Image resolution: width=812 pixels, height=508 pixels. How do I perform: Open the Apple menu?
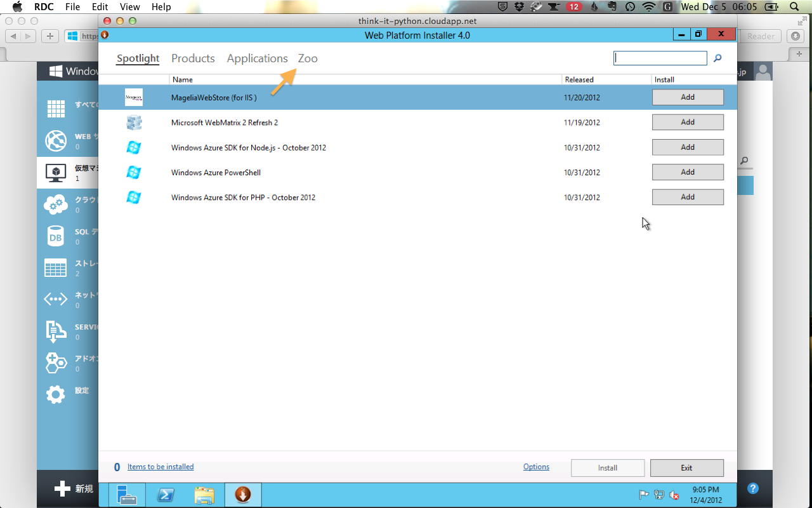pyautogui.click(x=17, y=7)
